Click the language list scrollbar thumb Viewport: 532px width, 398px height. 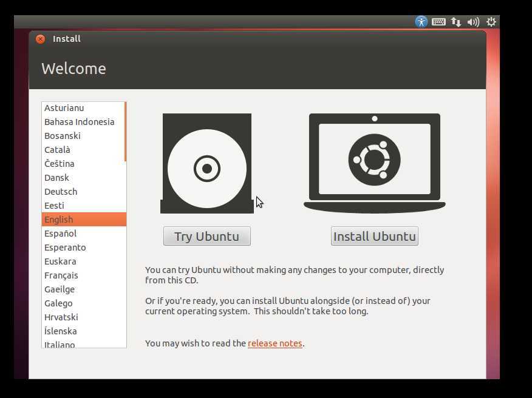[x=125, y=132]
